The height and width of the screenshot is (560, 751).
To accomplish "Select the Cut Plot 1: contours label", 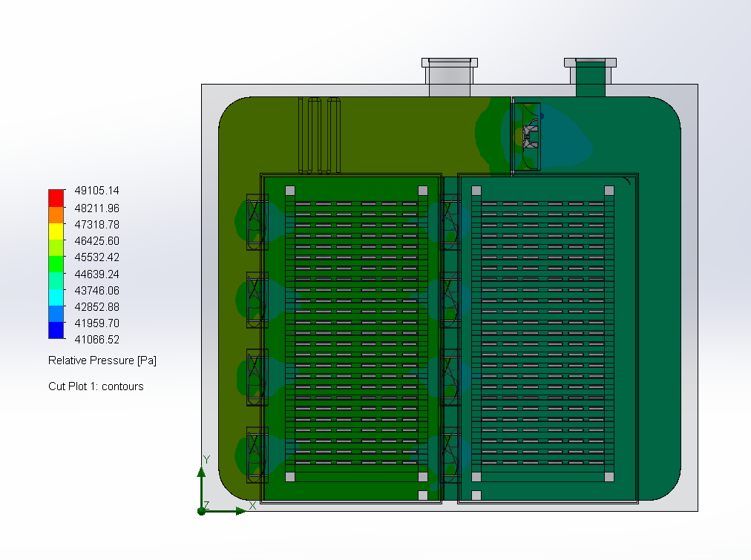I will click(96, 386).
